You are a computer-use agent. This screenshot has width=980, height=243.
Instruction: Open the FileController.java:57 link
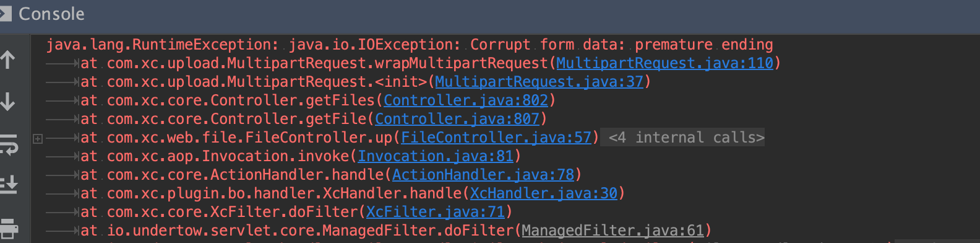(496, 138)
